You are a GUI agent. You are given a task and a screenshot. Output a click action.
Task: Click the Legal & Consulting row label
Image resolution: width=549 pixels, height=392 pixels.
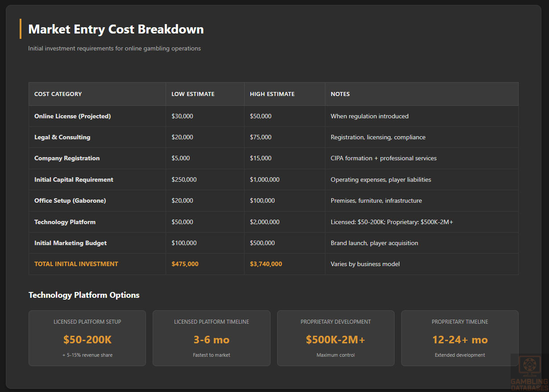[x=62, y=137]
